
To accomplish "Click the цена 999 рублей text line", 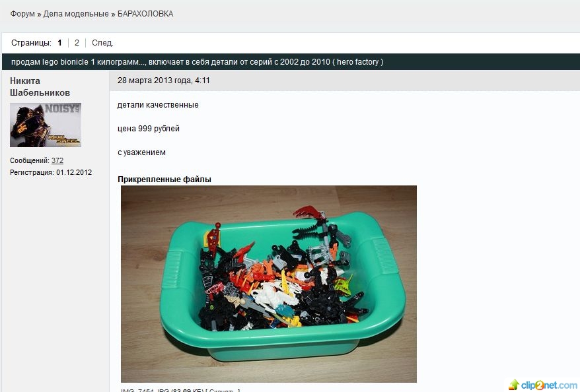I will pyautogui.click(x=149, y=129).
